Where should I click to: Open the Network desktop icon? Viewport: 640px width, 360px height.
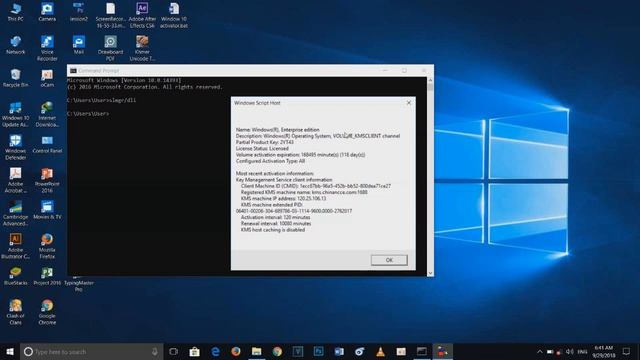(x=16, y=45)
